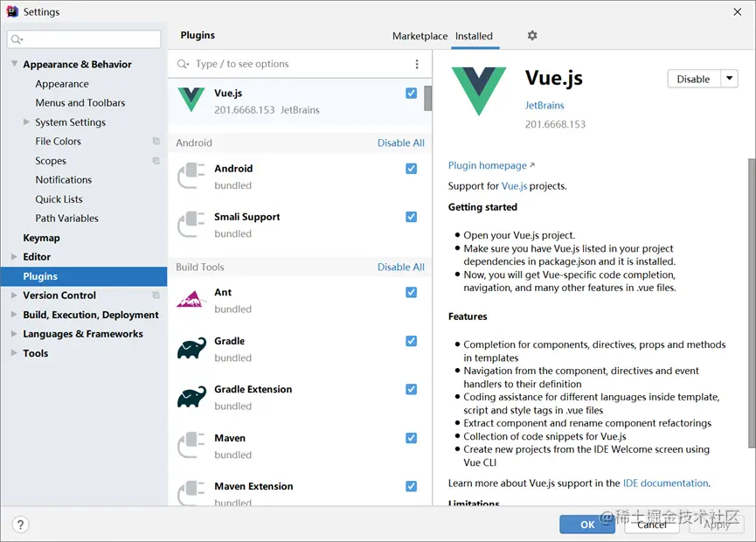Screen dimensions: 756x542
Task: Click the IntelliJ icon in title bar
Action: pyautogui.click(x=12, y=11)
